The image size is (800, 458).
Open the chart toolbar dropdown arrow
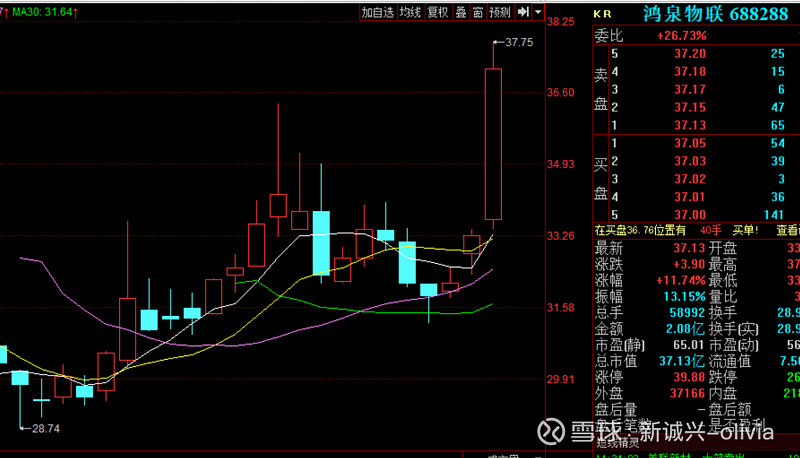(x=538, y=12)
